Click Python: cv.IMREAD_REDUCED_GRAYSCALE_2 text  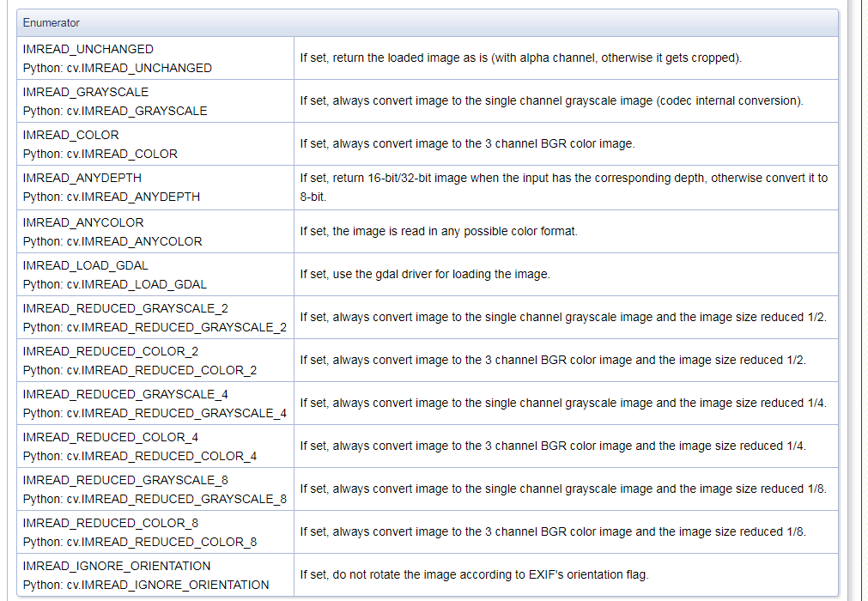coord(155,327)
